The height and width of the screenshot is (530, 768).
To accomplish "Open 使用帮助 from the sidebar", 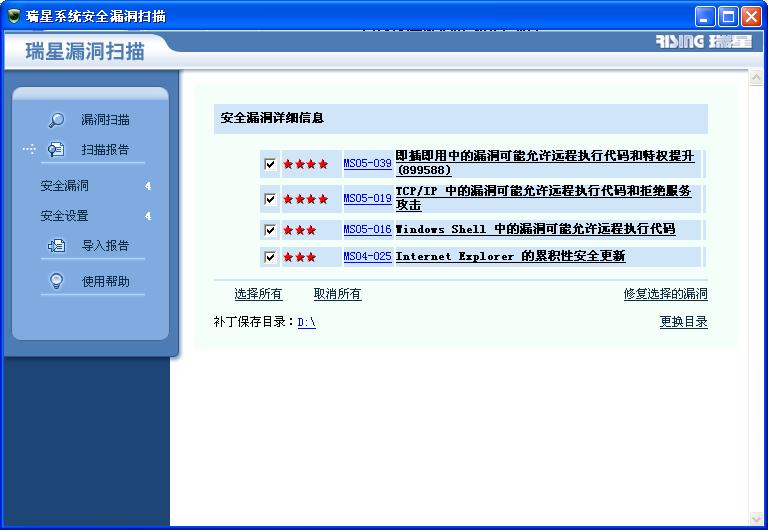I will [x=105, y=281].
